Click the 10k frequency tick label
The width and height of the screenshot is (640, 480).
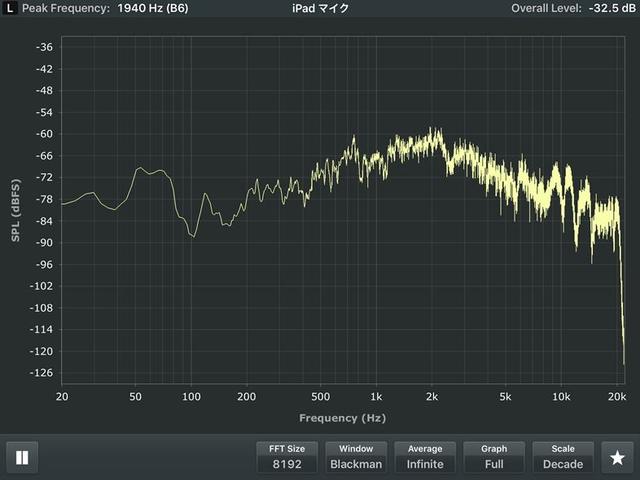561,397
